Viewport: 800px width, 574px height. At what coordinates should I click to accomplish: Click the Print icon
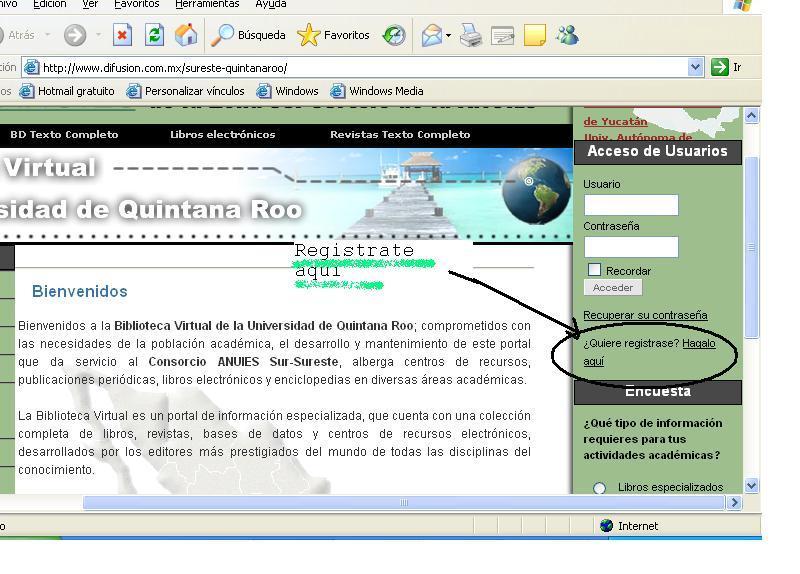coord(470,35)
